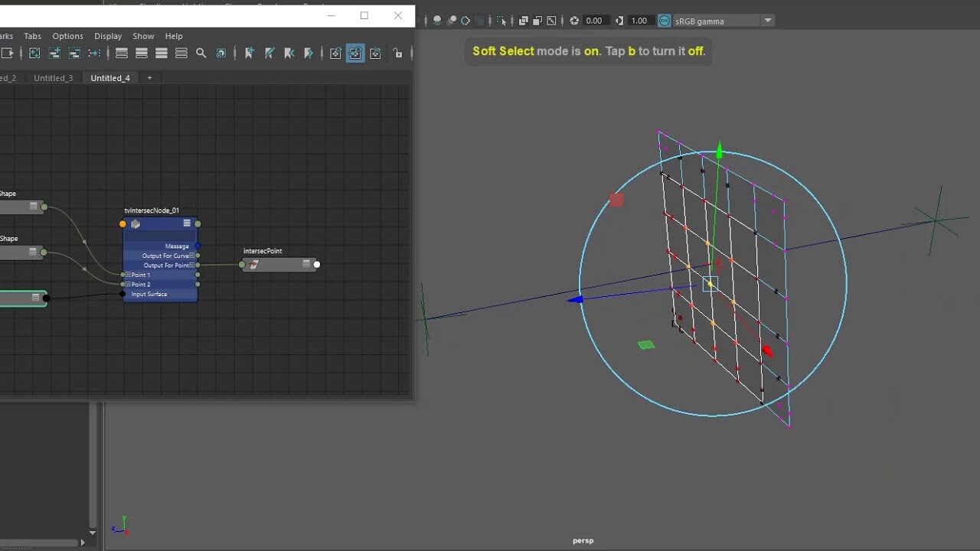The width and height of the screenshot is (980, 551).
Task: Toggle the exposure ON button in viewport bar
Action: pos(663,21)
